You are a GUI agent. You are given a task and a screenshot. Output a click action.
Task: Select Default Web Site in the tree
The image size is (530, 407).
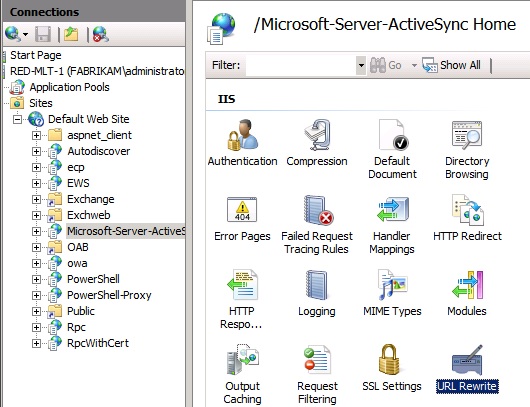[x=89, y=119]
